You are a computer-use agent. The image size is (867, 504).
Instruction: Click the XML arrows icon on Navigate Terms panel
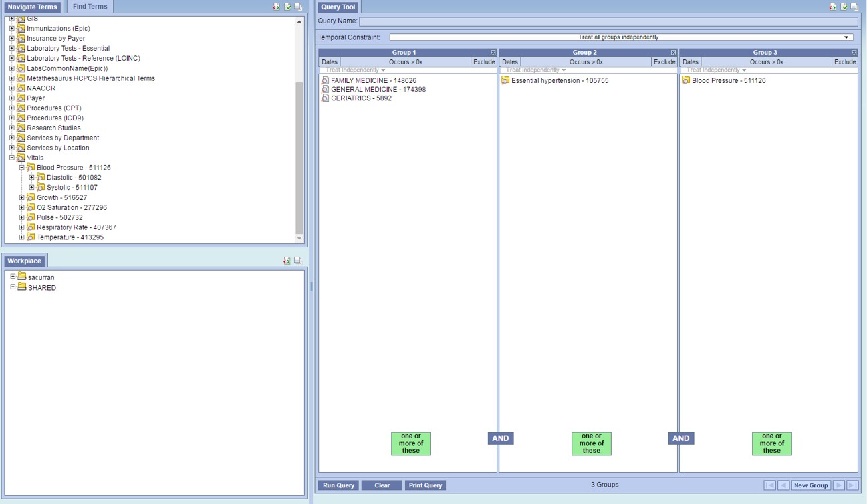276,7
